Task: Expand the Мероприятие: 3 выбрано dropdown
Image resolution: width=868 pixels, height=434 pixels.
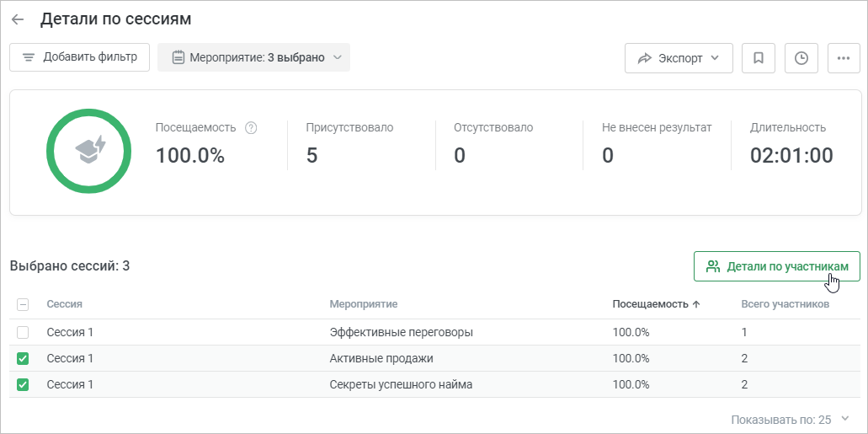Action: pyautogui.click(x=253, y=57)
